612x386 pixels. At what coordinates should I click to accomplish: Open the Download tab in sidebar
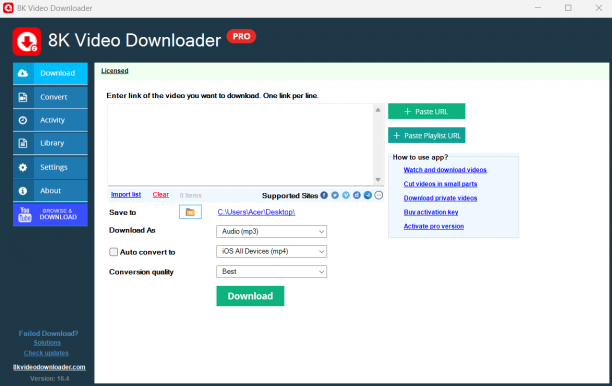50,73
